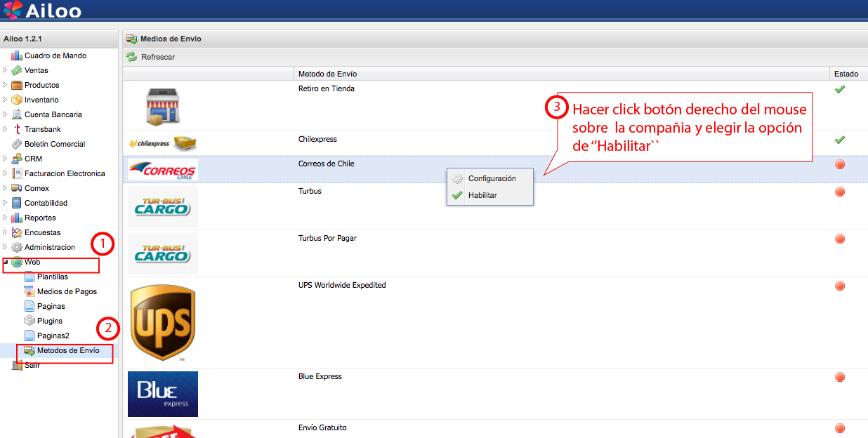Click the Metodo de Envío column header

(562, 74)
